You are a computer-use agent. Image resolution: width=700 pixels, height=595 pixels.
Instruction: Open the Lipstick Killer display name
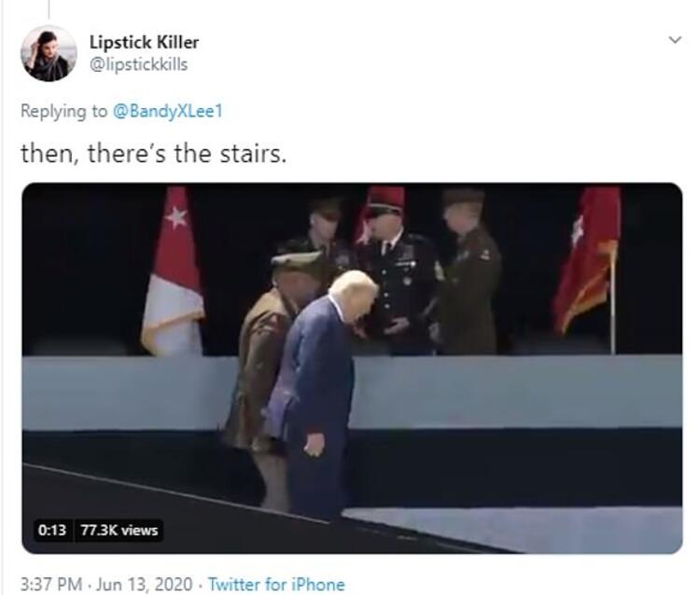tap(144, 42)
